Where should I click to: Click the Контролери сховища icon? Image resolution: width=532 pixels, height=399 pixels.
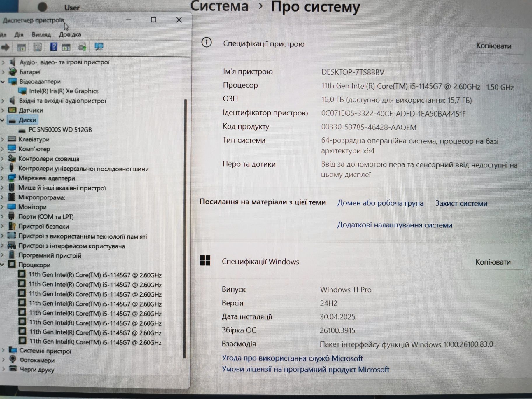[x=12, y=158]
